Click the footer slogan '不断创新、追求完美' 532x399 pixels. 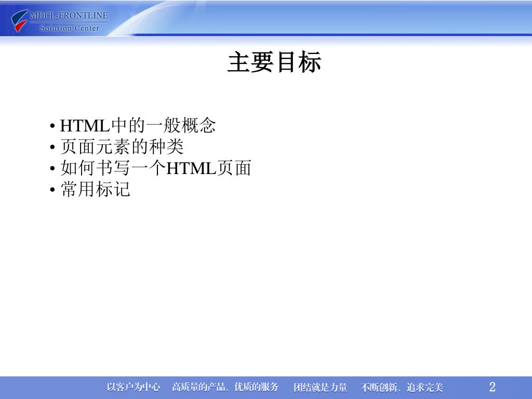point(402,387)
